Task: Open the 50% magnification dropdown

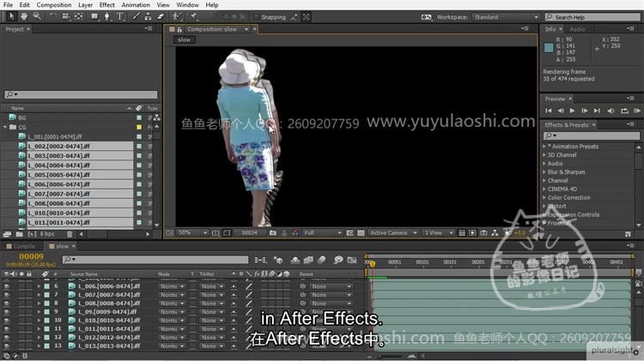Action: tap(192, 233)
